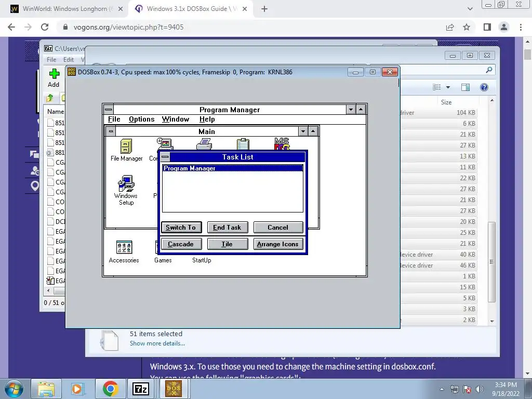Image resolution: width=532 pixels, height=399 pixels.
Task: Open a new Chrome tab
Action: point(264,9)
